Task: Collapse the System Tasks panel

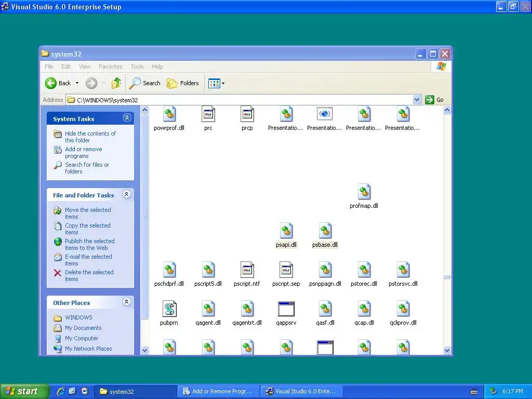Action: [127, 118]
